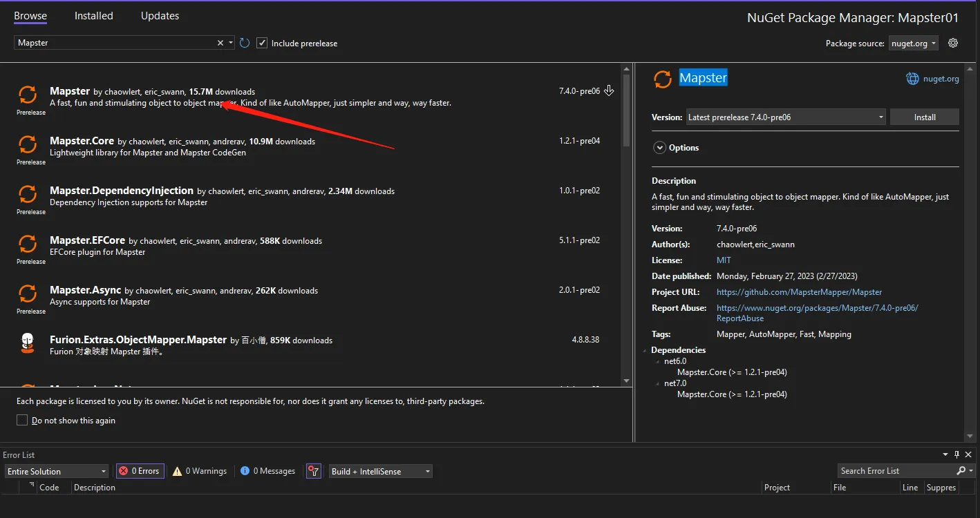Sort Error List by Description column
Viewport: 980px width, 518px height.
[95, 488]
